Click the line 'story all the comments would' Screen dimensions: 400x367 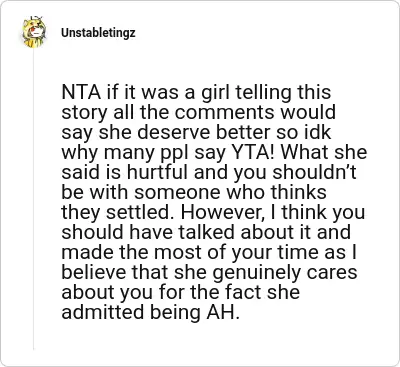click(x=199, y=112)
